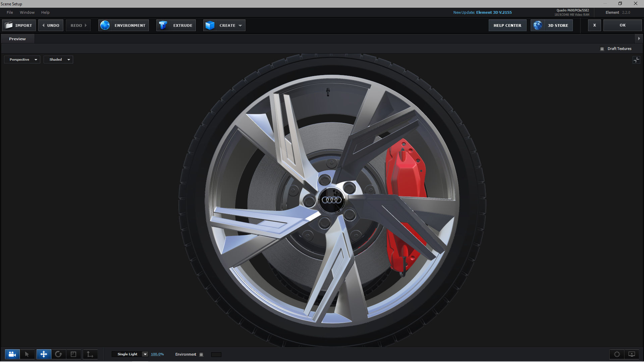
Task: Click the target crosshair icon at bottom right
Action: (617, 354)
